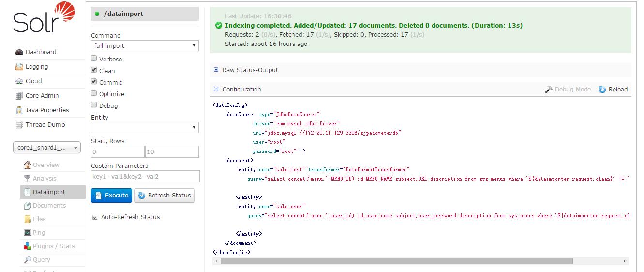Screen dimensions: 644x272
Task: Click the horizontal scrollbar left arrow
Action: [x=216, y=261]
